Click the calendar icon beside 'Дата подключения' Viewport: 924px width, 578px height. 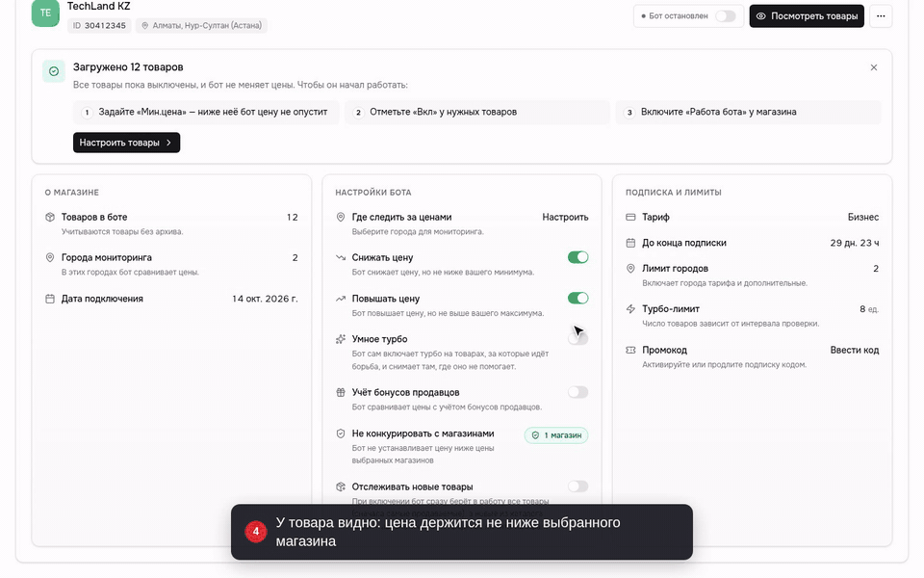pos(50,299)
